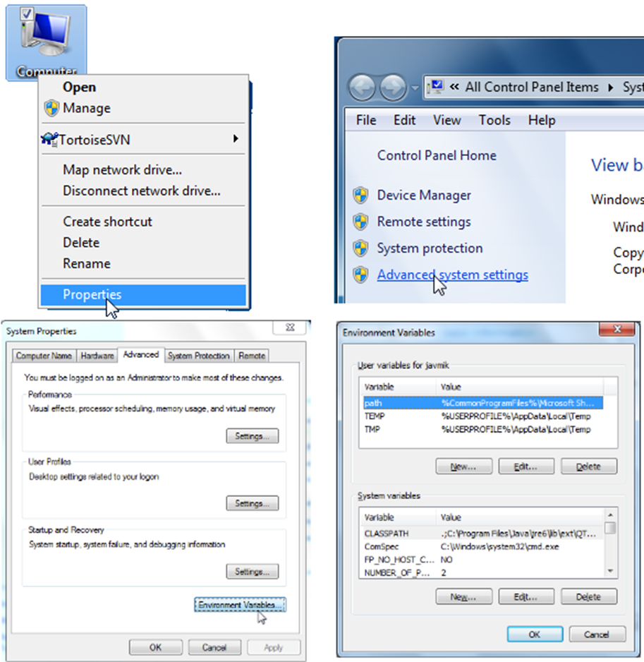Click the TortoiseSVN turtle icon
The height and width of the screenshot is (662, 644).
(49, 139)
